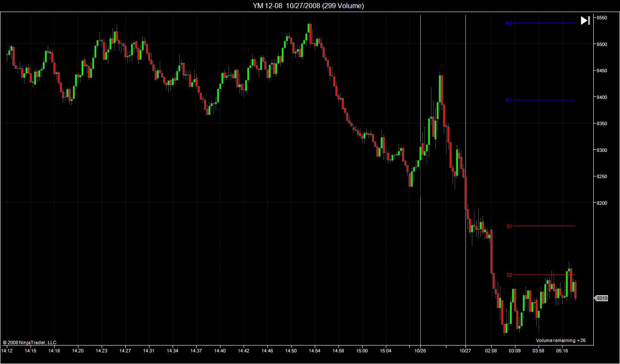Click the 15:00 time axis label

click(x=362, y=351)
